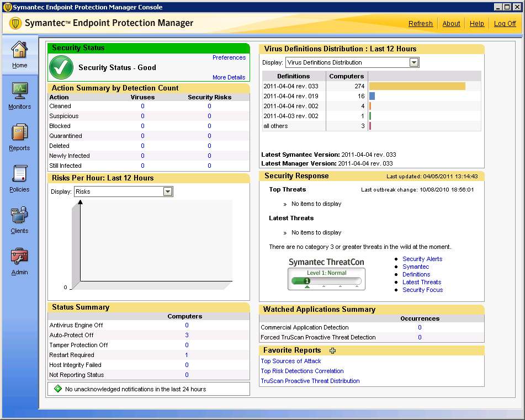Open the Home page icon

(x=19, y=50)
